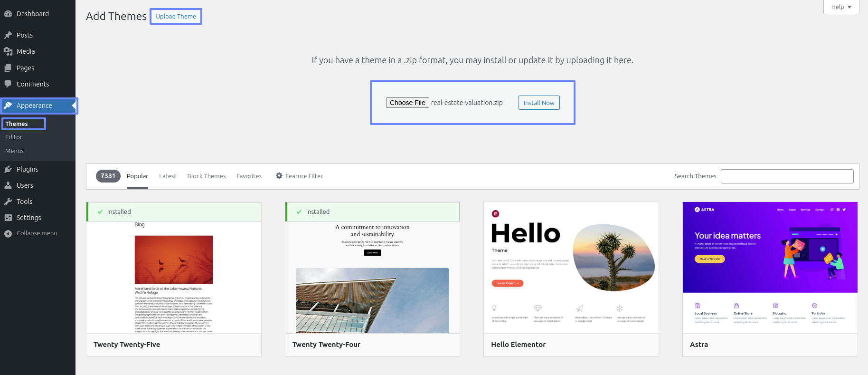Go to the Plugins menu
Viewport: 868px width, 375px height.
click(x=38, y=169)
